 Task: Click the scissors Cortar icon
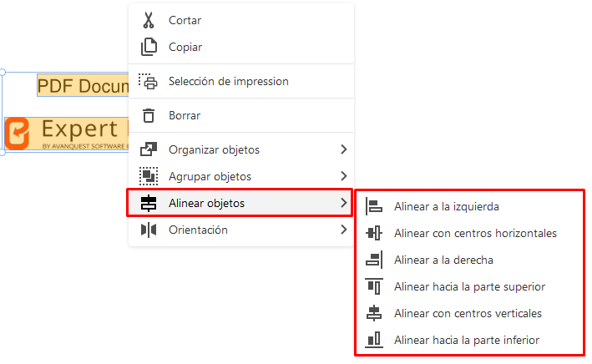coord(149,20)
